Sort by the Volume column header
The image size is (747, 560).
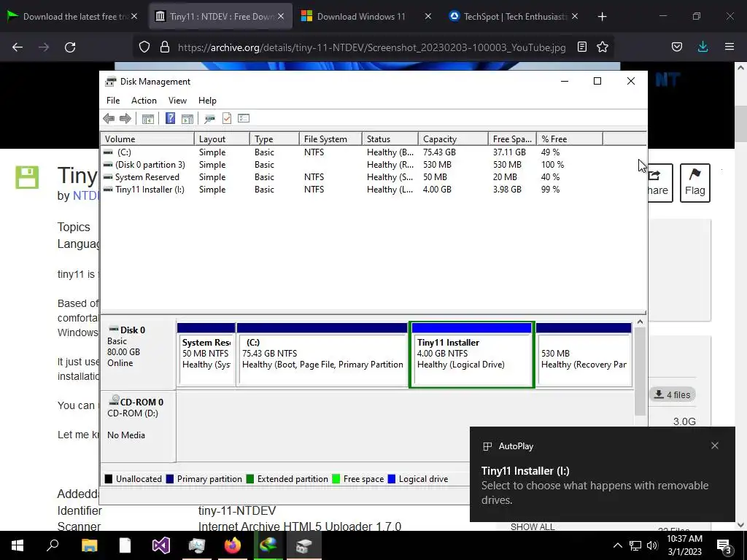[x=147, y=139]
